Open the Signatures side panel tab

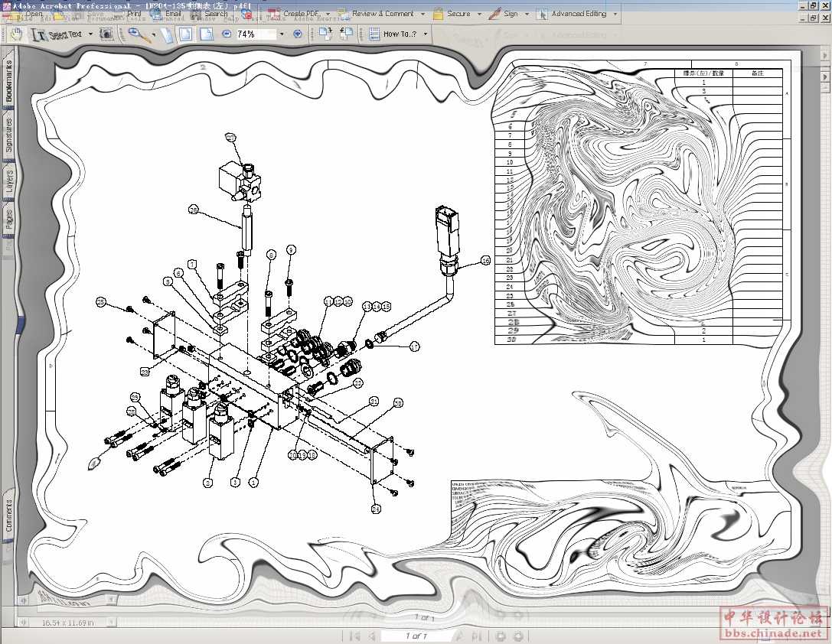[x=9, y=135]
